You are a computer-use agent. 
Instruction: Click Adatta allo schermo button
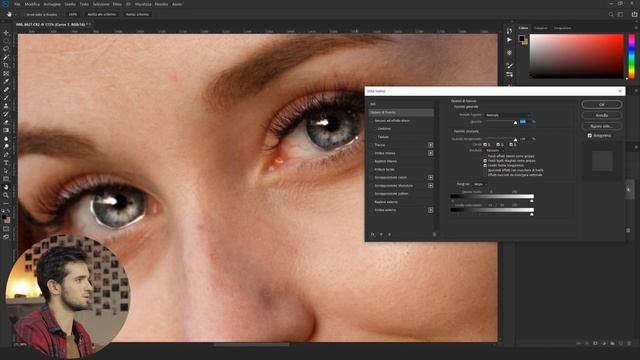(102, 14)
